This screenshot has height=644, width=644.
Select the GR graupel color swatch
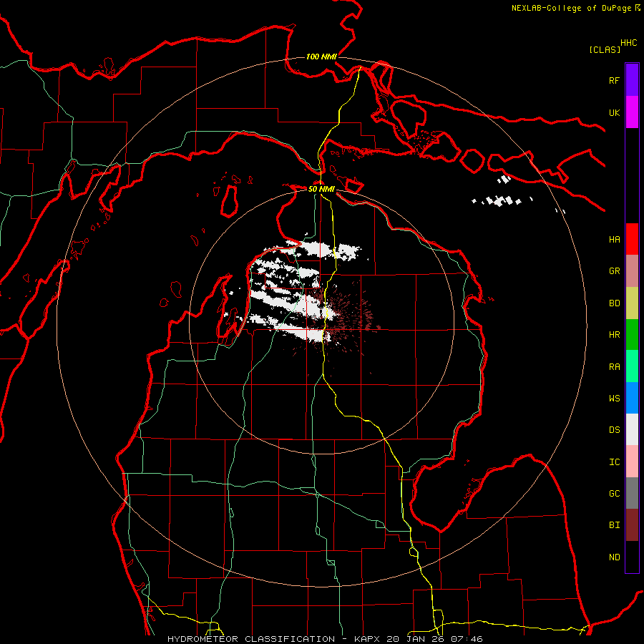(x=632, y=271)
